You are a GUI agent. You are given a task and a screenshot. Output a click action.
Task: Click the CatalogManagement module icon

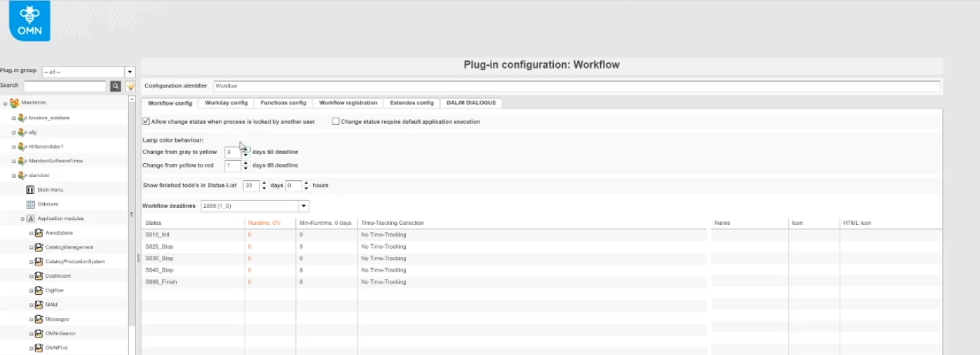click(39, 247)
